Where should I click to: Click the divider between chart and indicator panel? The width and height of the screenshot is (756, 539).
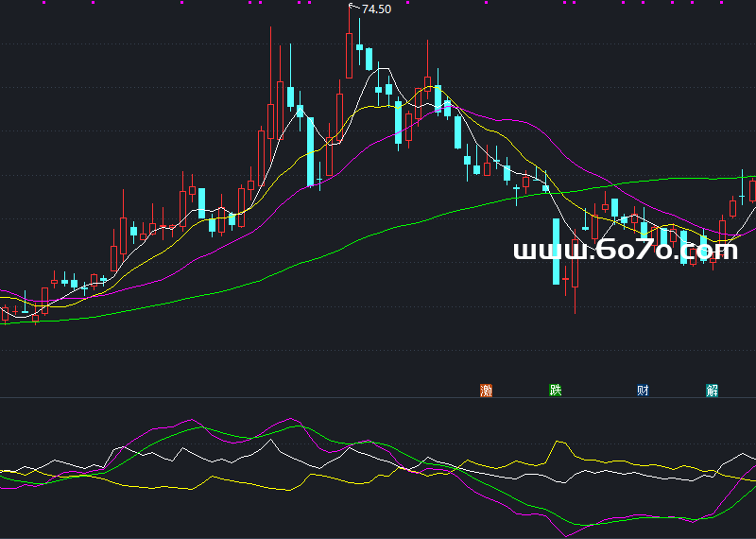(x=378, y=398)
